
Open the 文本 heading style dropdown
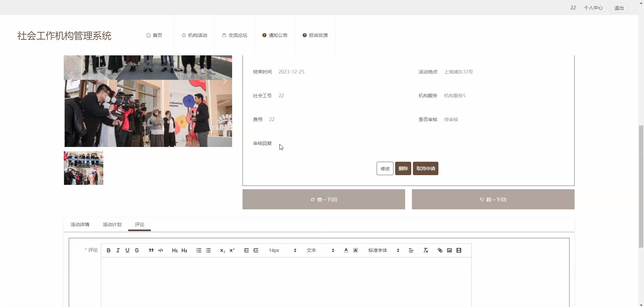point(320,250)
